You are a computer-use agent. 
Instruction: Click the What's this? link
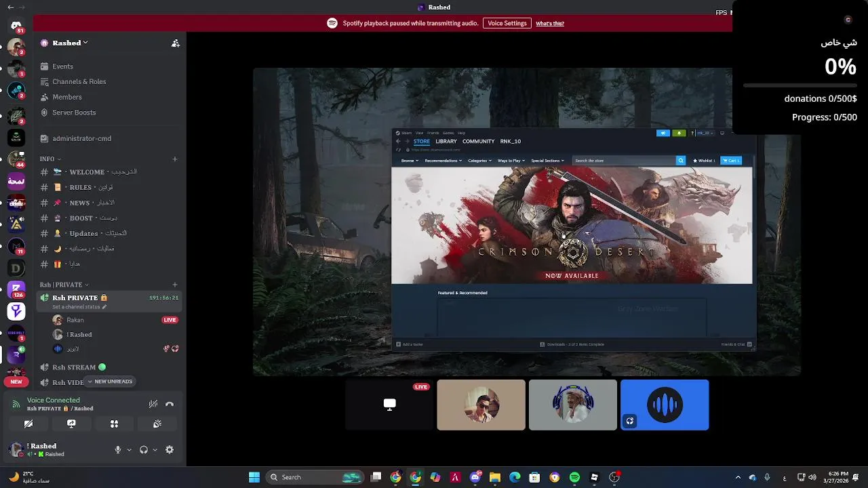pos(550,24)
